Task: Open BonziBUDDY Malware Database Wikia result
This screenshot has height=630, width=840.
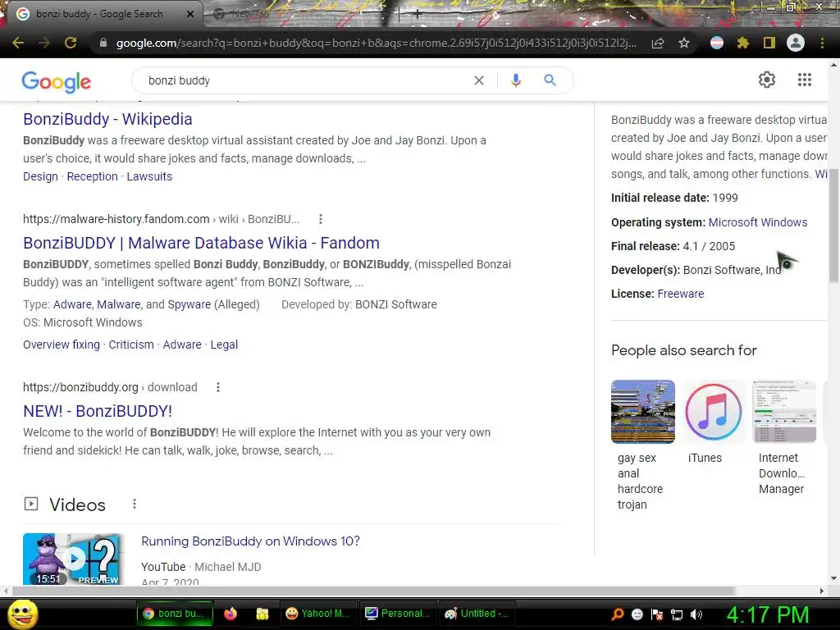Action: (x=202, y=243)
